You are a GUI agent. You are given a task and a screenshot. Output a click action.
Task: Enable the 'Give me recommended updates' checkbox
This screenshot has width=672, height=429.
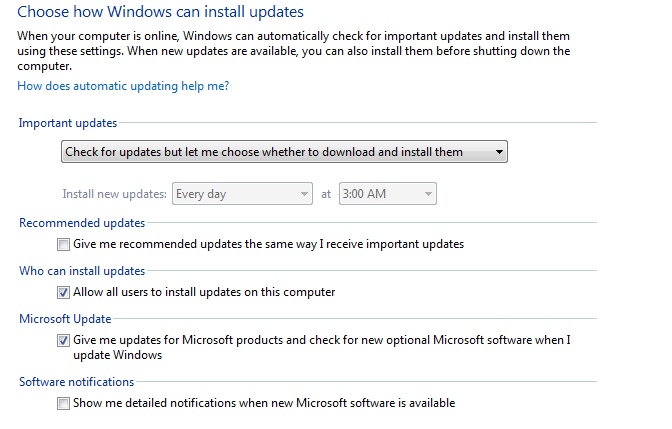click(x=63, y=245)
